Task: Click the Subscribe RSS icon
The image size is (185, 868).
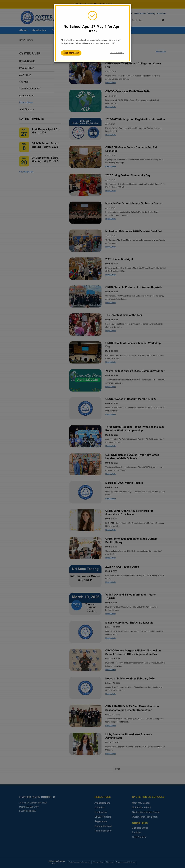Action: (157, 52)
